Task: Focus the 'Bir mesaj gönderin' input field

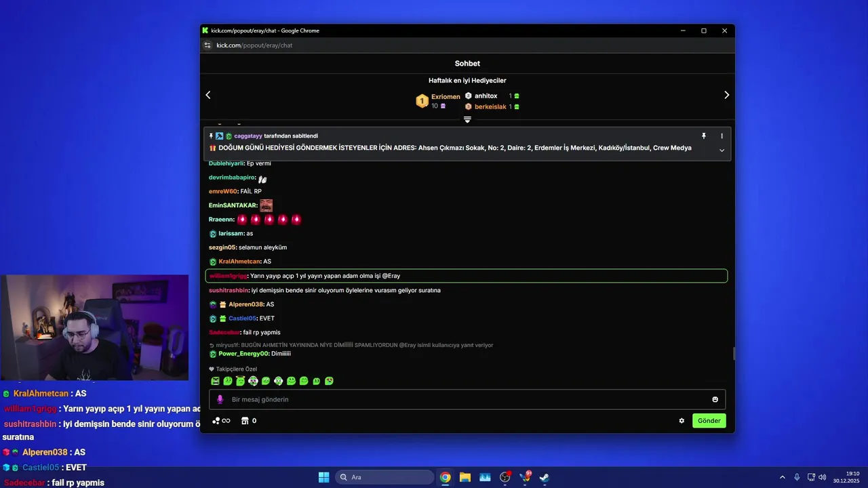Action: tap(467, 399)
